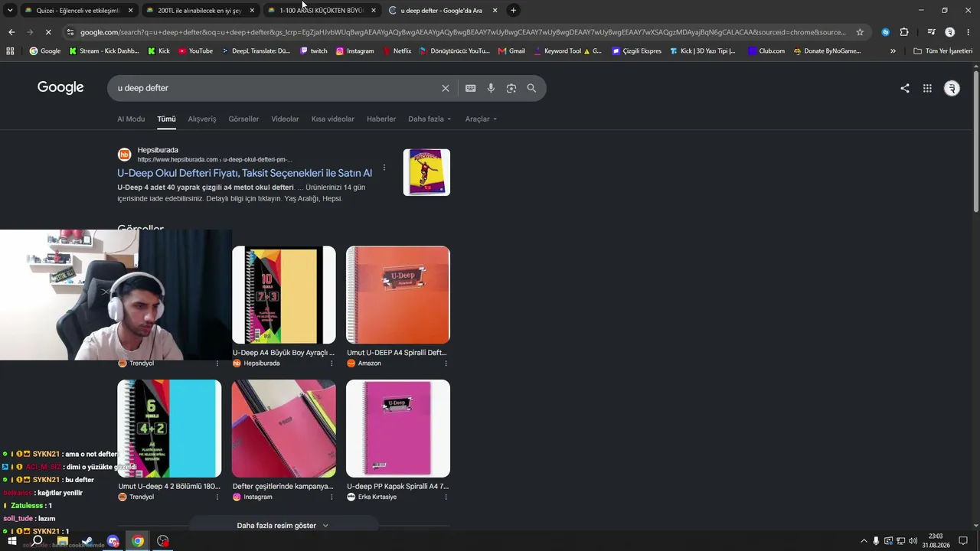Expand the 'Daha fazla' search filter
Image resolution: width=980 pixels, height=551 pixels.
click(430, 119)
